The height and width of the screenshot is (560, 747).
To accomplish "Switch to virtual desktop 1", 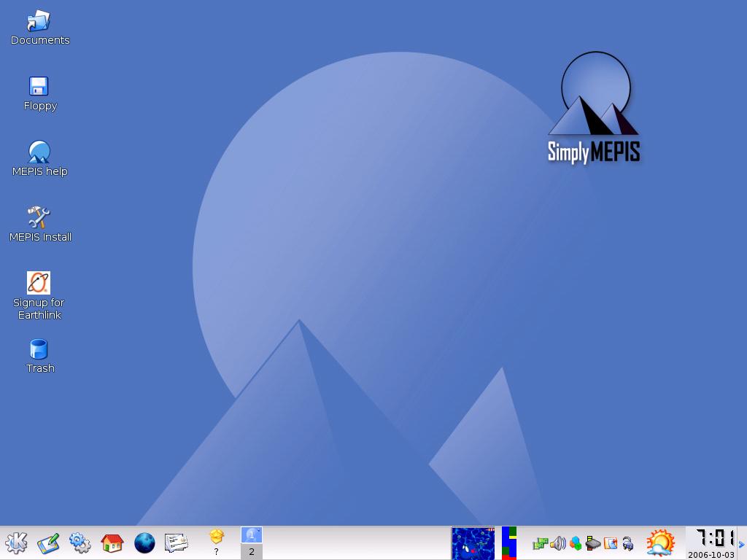I will pyautogui.click(x=251, y=535).
